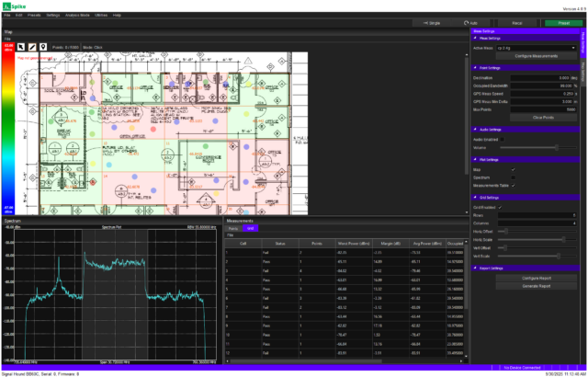588x377 pixels.
Task: Click the Cell column header
Action: coord(243,244)
